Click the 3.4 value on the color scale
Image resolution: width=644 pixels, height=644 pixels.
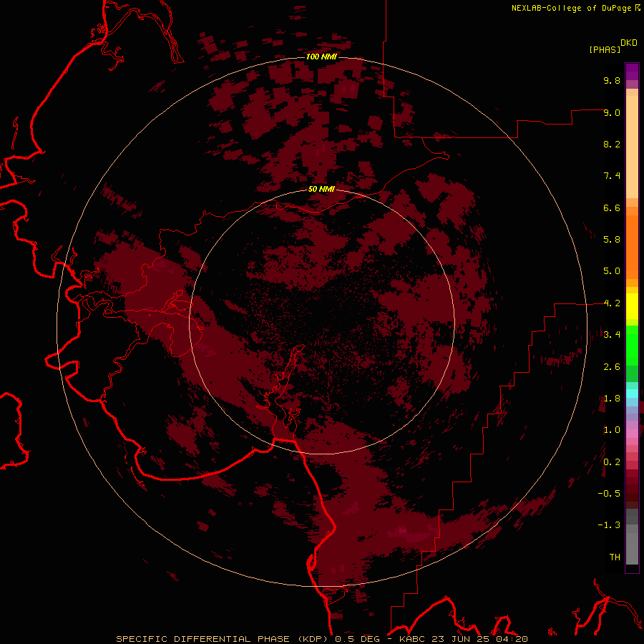pyautogui.click(x=612, y=335)
